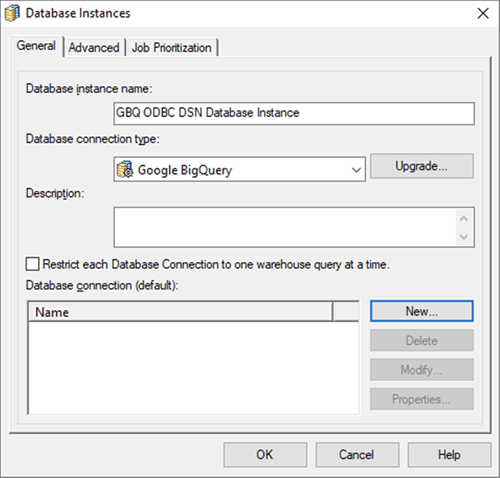Click the empty database connection list area

click(x=194, y=367)
